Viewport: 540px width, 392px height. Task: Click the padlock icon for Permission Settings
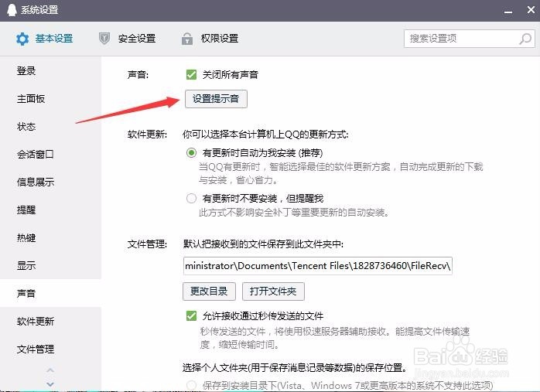(x=187, y=39)
